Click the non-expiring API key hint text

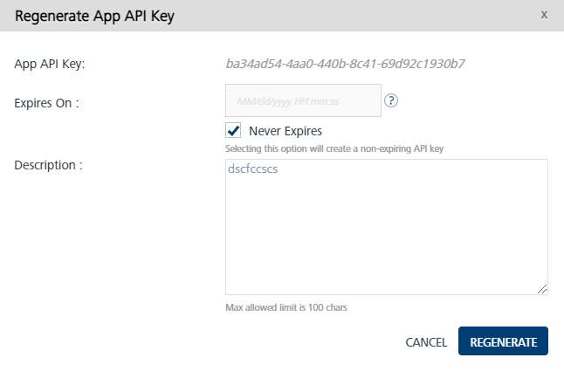click(x=334, y=148)
